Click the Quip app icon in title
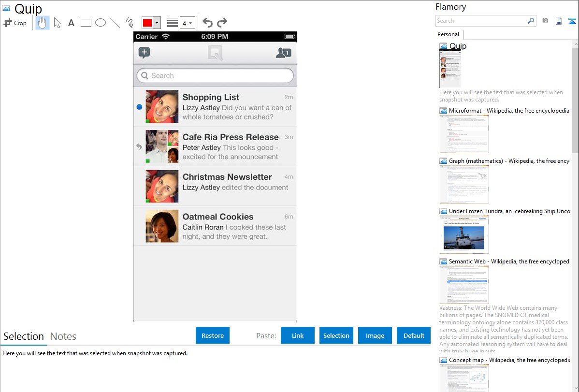 coord(6,8)
